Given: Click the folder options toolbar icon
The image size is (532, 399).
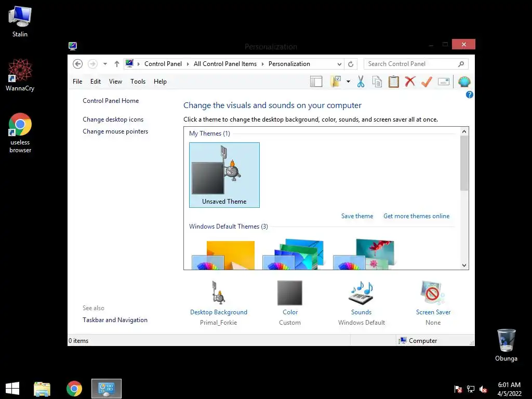Looking at the screenshot, I should 336,82.
